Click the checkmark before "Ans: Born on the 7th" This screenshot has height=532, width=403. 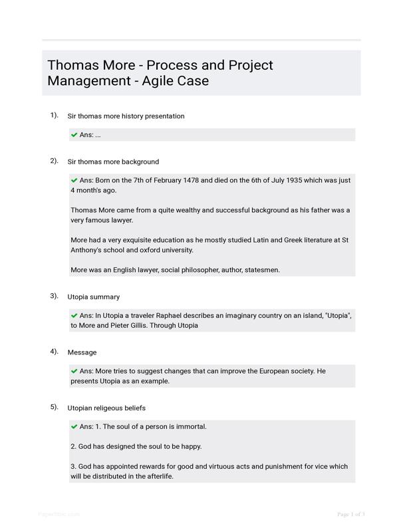pyautogui.click(x=74, y=180)
